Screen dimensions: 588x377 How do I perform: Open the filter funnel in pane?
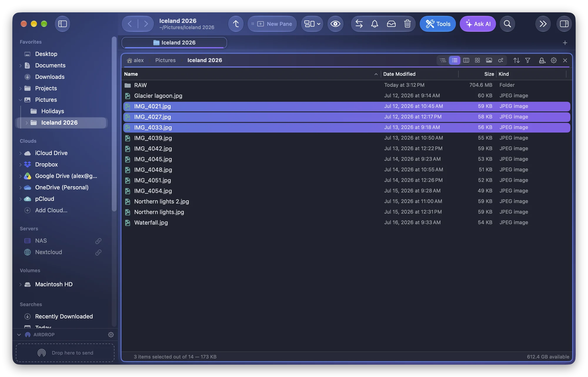(528, 60)
